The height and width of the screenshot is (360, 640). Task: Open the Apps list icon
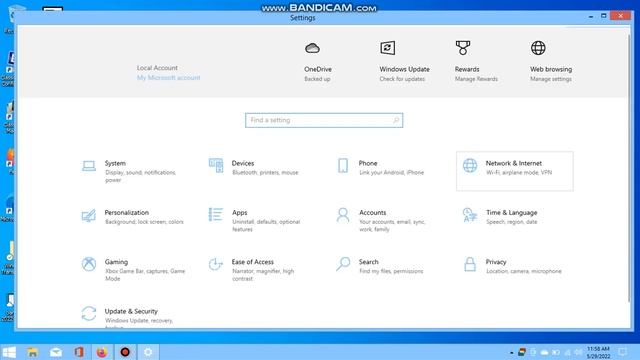click(216, 215)
